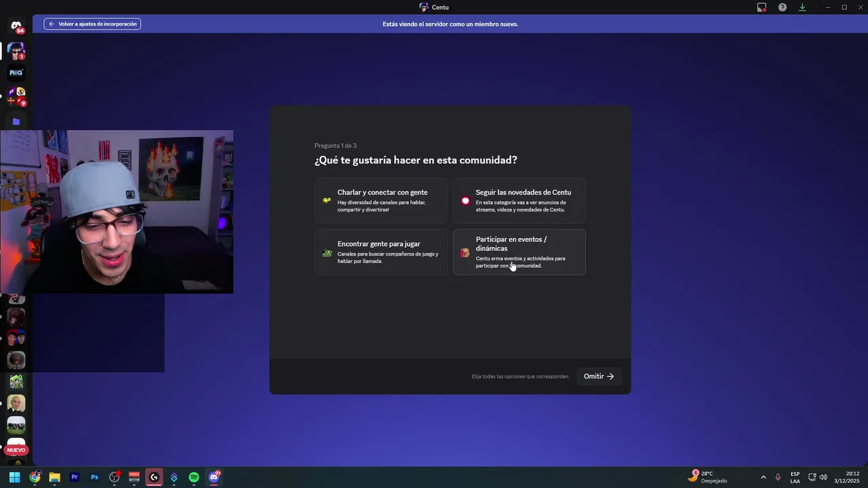Select Encontrar gente para jugar option
Viewport: 868px width, 488px height.
click(x=381, y=252)
